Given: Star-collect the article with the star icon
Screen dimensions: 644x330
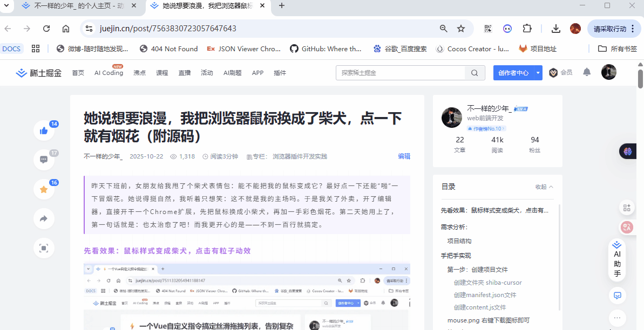Looking at the screenshot, I should point(44,189).
